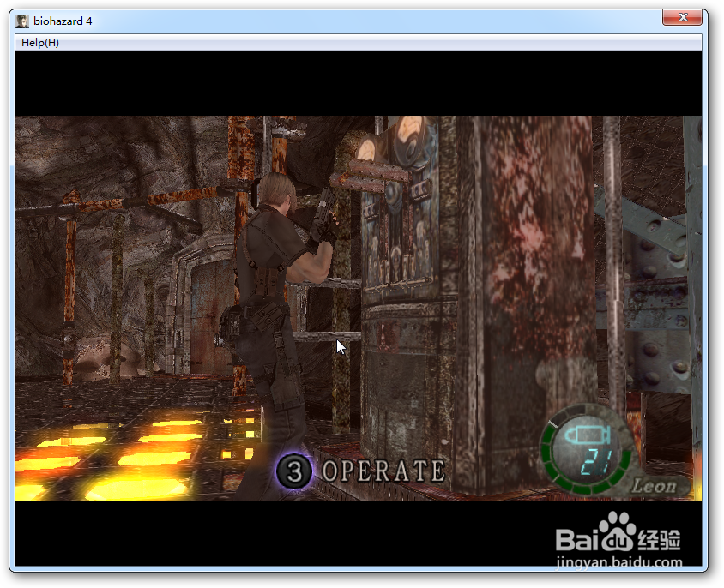Open the Help(H) menu
Viewport: 724px width, 588px height.
40,43
